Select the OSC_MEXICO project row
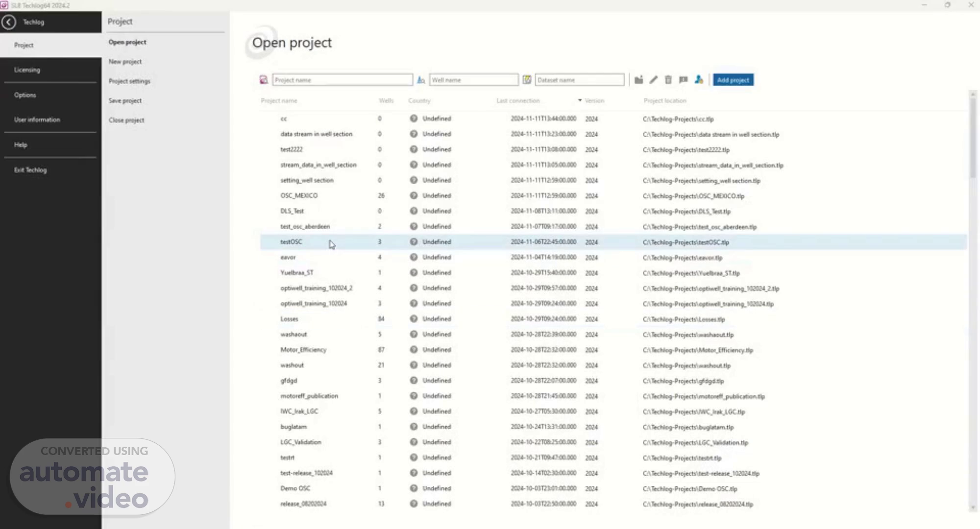This screenshot has height=529, width=980. 299,195
